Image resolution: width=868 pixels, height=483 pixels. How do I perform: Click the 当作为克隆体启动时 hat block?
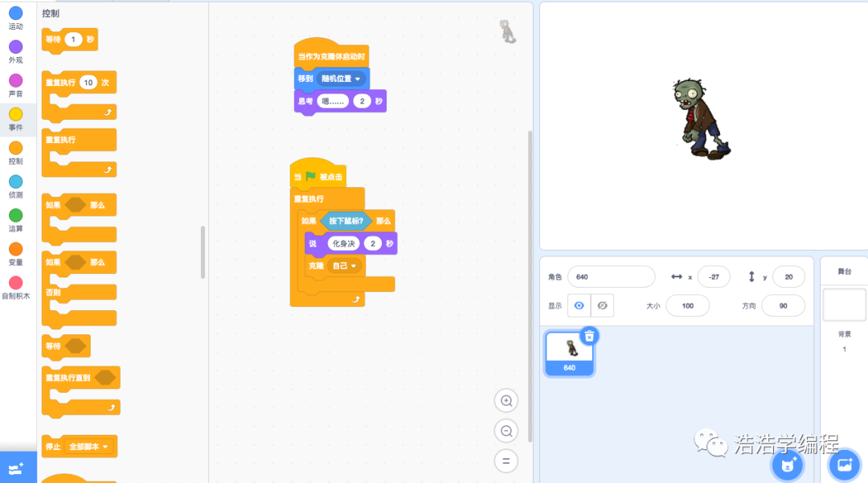[331, 52]
